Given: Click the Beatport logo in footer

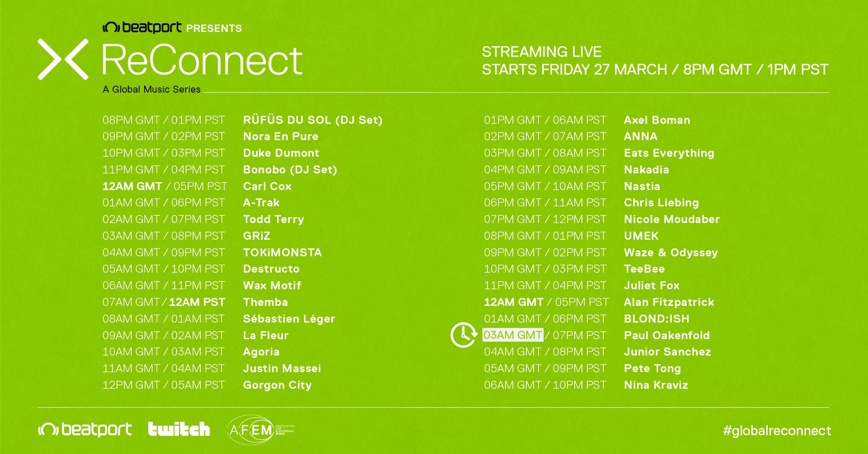Looking at the screenshot, I should pyautogui.click(x=85, y=429).
